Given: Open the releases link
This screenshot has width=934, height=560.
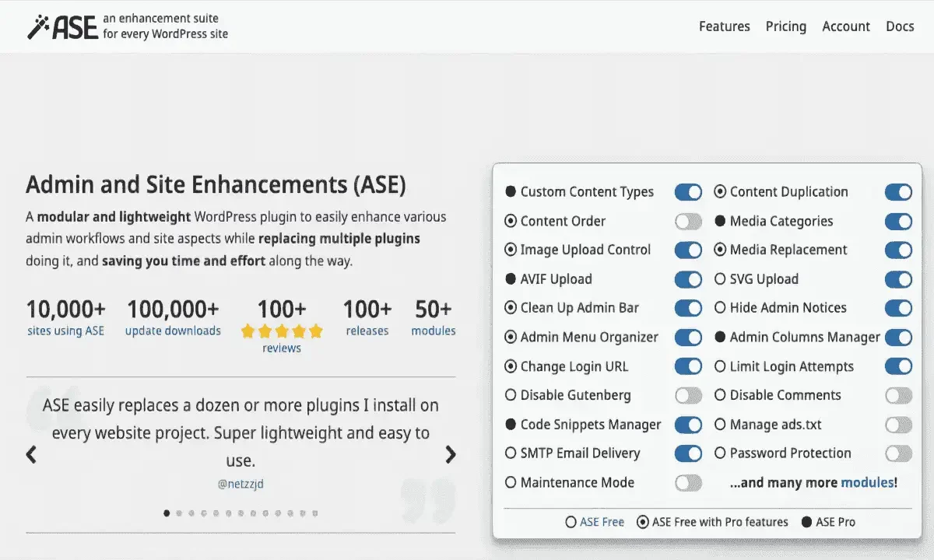Looking at the screenshot, I should [367, 331].
